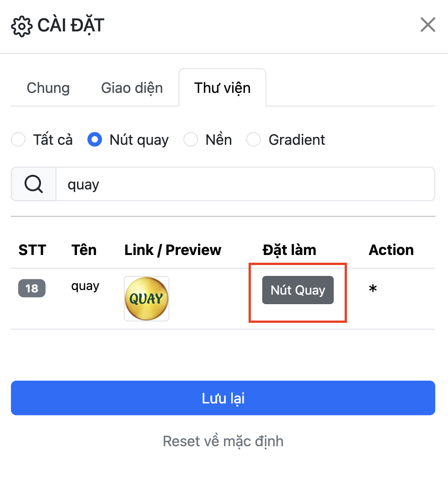Image resolution: width=448 pixels, height=479 pixels.
Task: Close the CÀI ĐẶT dialog
Action: 427,25
